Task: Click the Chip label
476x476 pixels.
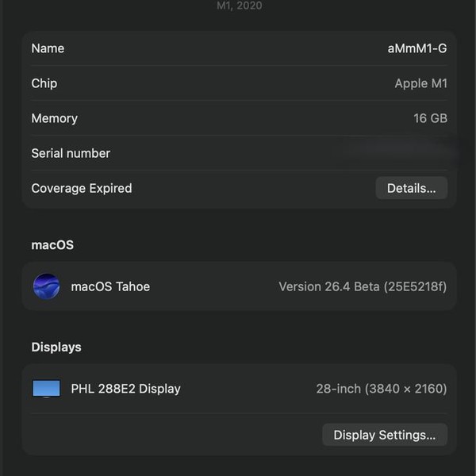Action: (x=44, y=83)
